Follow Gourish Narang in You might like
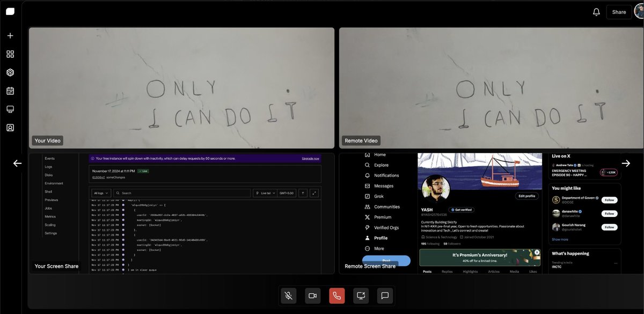Image resolution: width=644 pixels, height=314 pixels. (609, 227)
